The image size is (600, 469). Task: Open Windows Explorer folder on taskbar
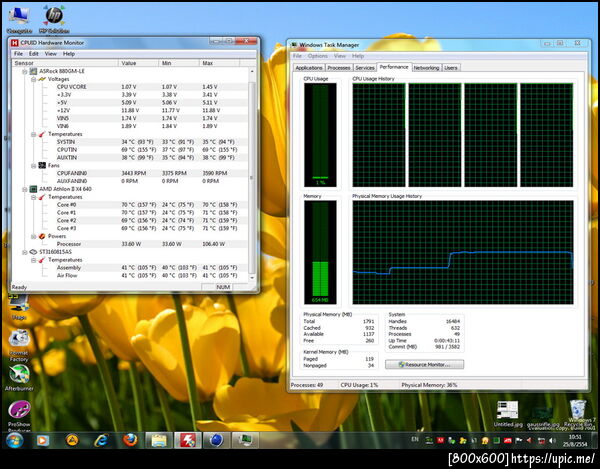[159, 441]
